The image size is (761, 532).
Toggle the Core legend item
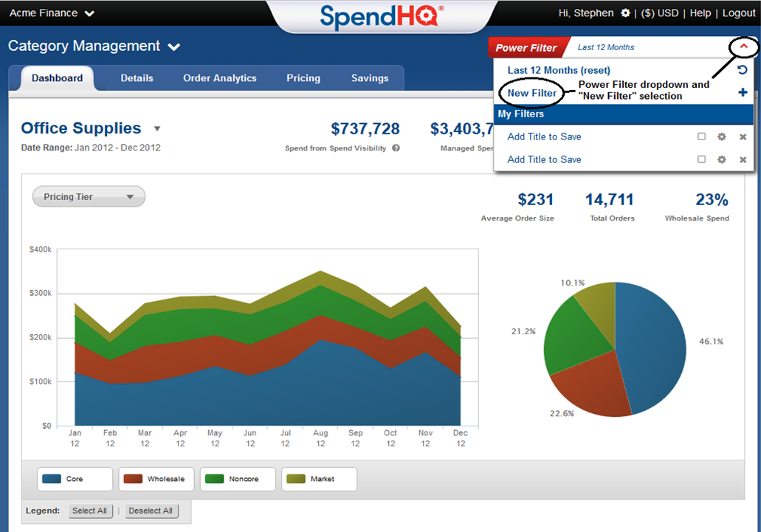(x=75, y=479)
